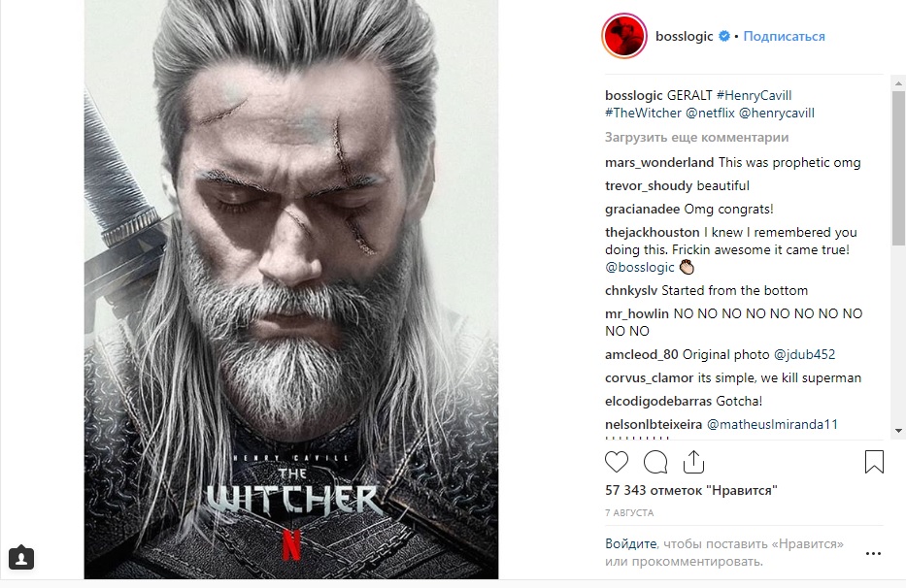
Task: View the 57 343 likes count
Action: (690, 491)
